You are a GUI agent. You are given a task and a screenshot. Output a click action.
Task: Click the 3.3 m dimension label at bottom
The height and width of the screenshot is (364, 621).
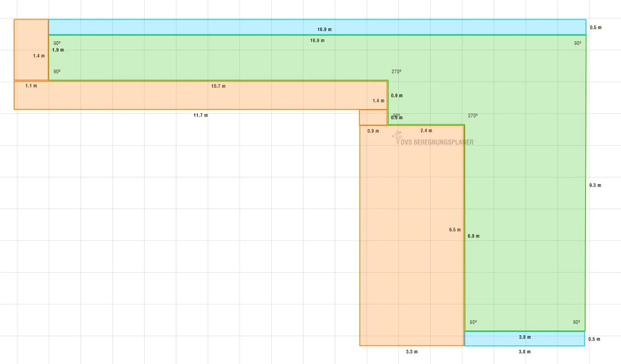click(412, 352)
